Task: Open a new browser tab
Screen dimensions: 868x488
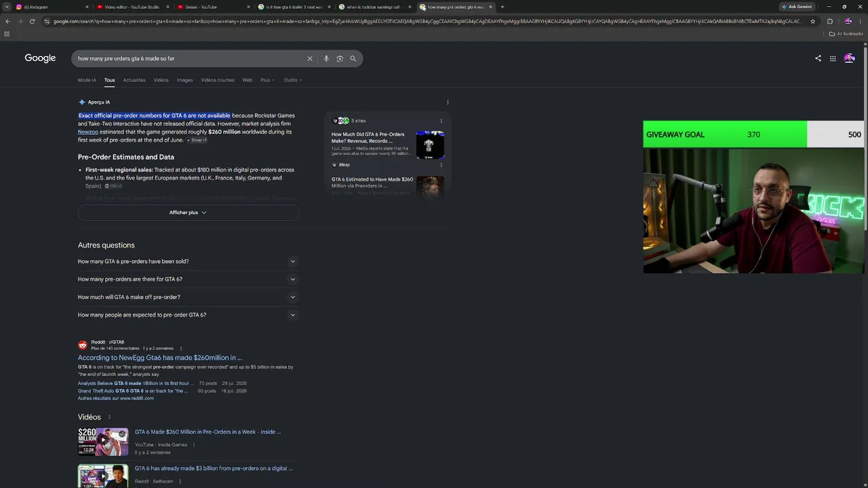Action: click(502, 7)
